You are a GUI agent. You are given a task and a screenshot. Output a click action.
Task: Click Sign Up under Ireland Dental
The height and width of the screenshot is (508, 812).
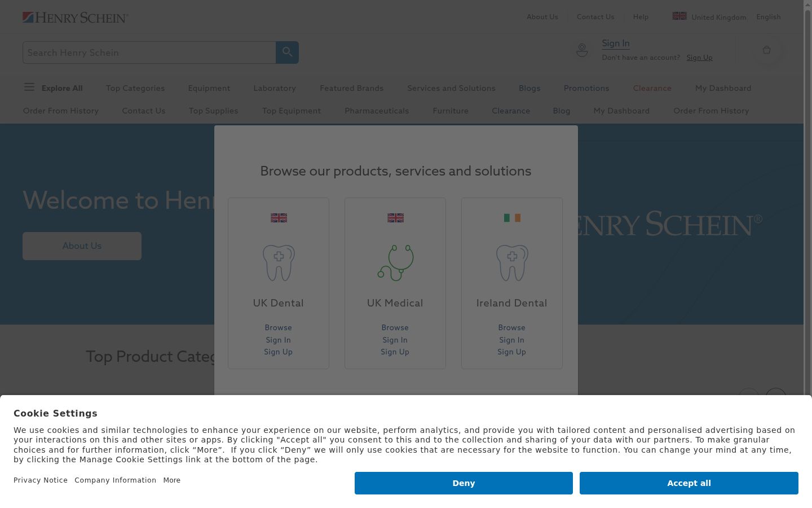click(512, 352)
